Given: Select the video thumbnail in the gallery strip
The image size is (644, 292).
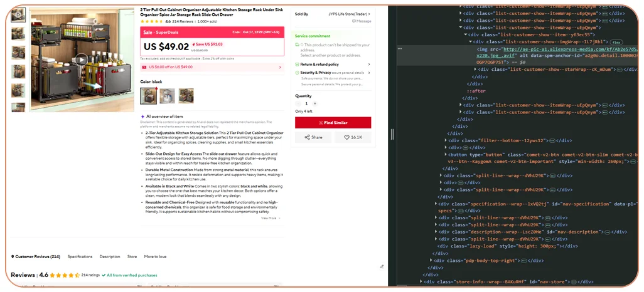Looking at the screenshot, I should 18,15.
